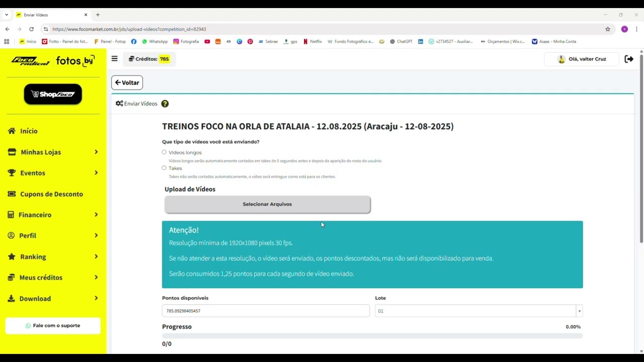Image resolution: width=644 pixels, height=362 pixels.
Task: Open the Pinterest bookmark icon
Action: coord(250,42)
